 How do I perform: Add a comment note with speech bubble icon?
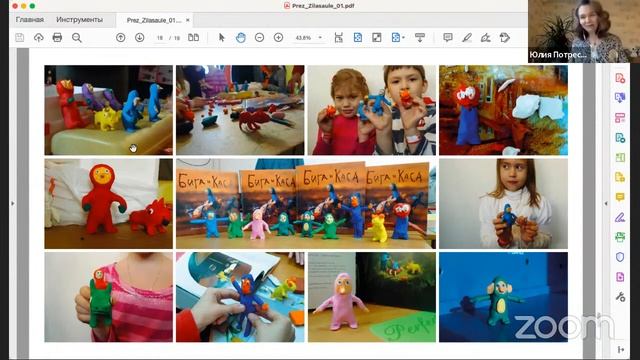click(x=448, y=38)
